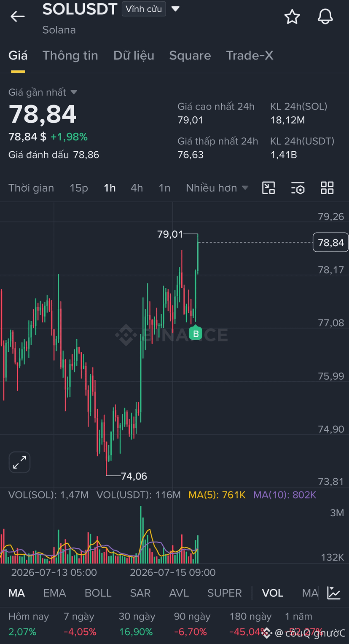This screenshot has height=644, width=349.
Task: Go back using the arrow icon
Action: (18, 16)
